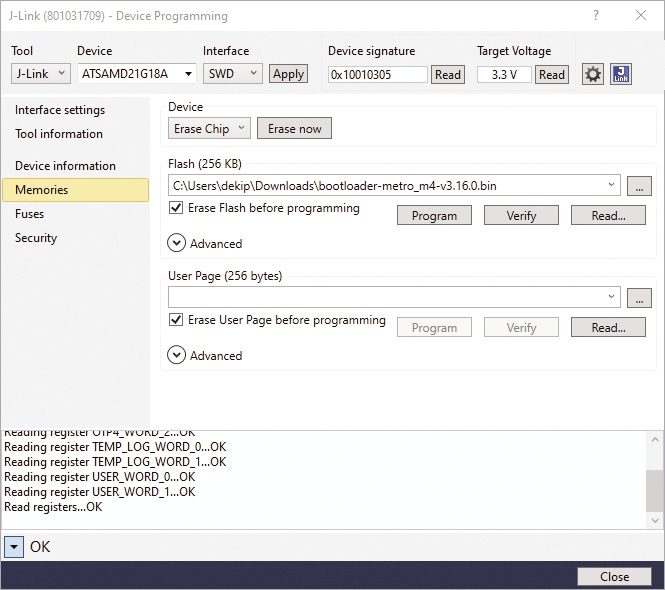Click the 'Flash (256 KB)' group label
Image resolution: width=665 pixels, height=590 pixels.
pyautogui.click(x=205, y=164)
